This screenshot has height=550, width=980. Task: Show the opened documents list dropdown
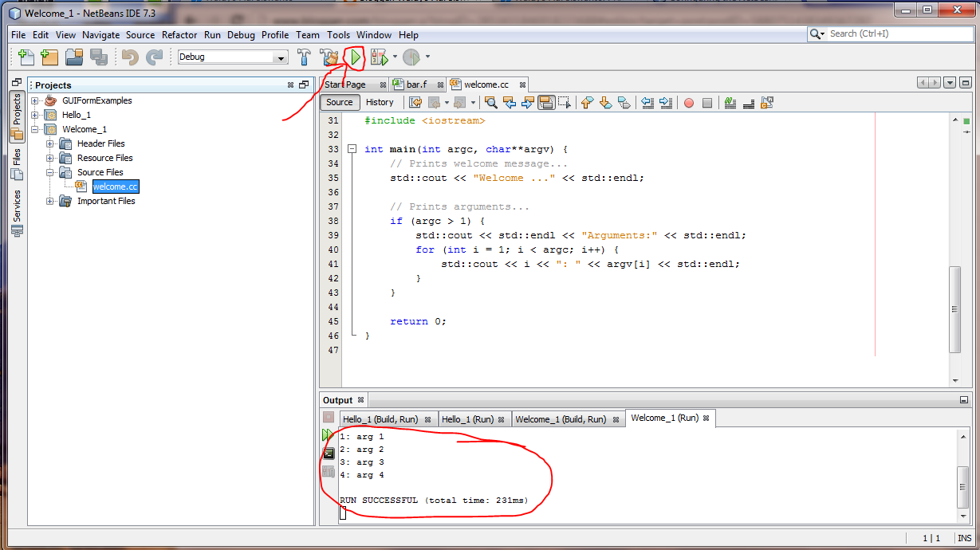pos(950,83)
